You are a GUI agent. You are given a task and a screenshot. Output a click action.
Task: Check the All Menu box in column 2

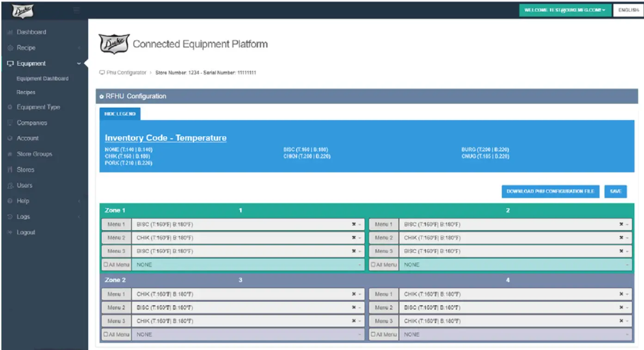[373, 265]
